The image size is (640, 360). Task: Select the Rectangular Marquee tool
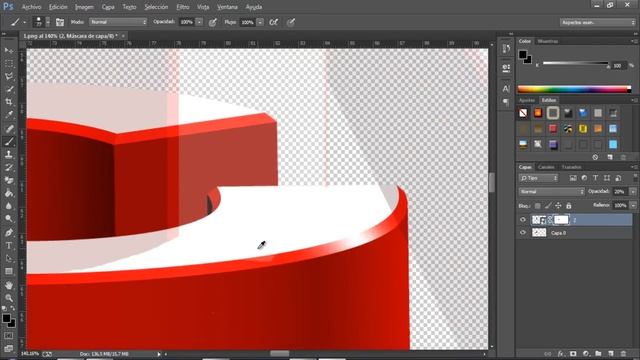coord(9,64)
